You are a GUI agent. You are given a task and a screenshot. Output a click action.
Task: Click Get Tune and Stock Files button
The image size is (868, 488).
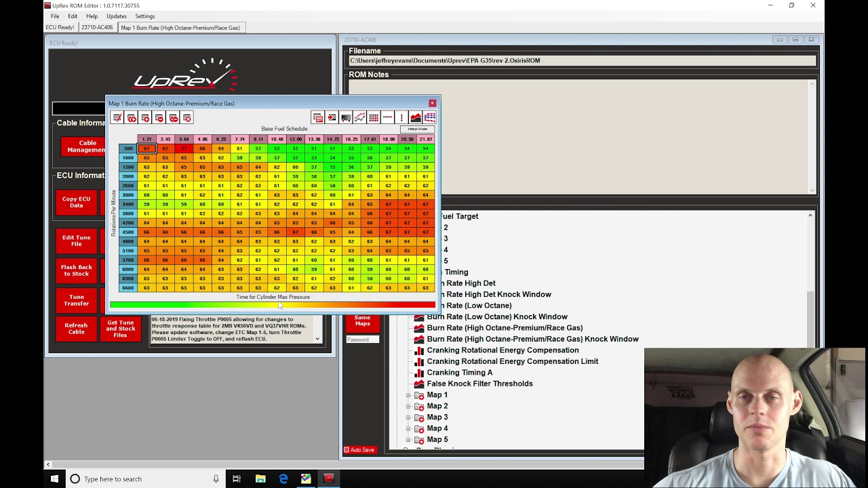(x=121, y=329)
